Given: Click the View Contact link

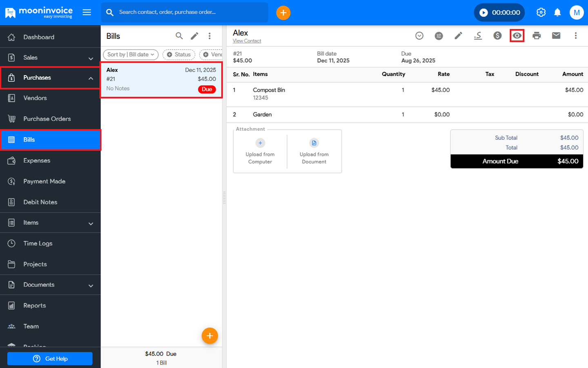Looking at the screenshot, I should coord(247,41).
